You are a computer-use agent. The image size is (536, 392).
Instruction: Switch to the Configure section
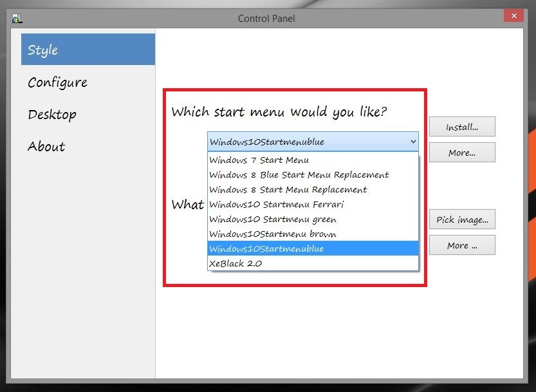tap(57, 82)
